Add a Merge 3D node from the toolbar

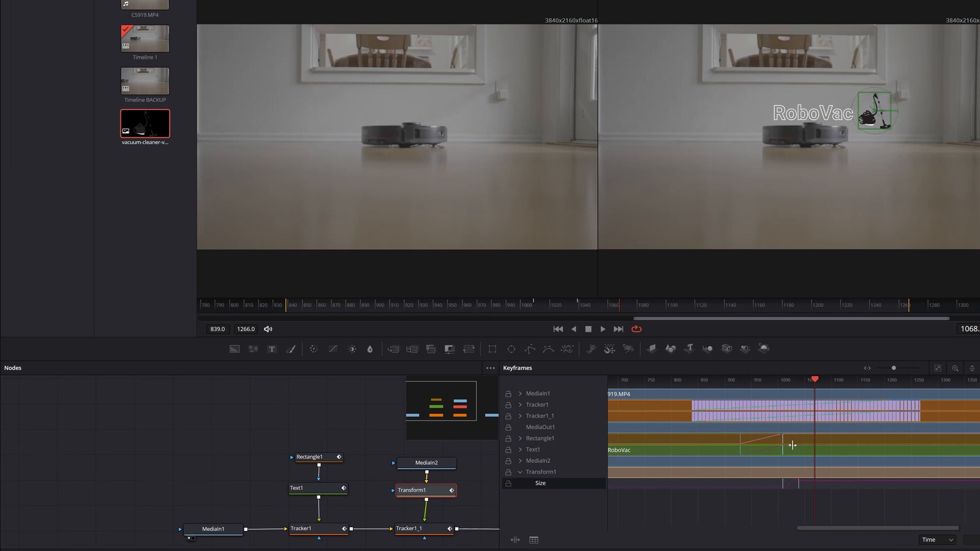pyautogui.click(x=707, y=349)
